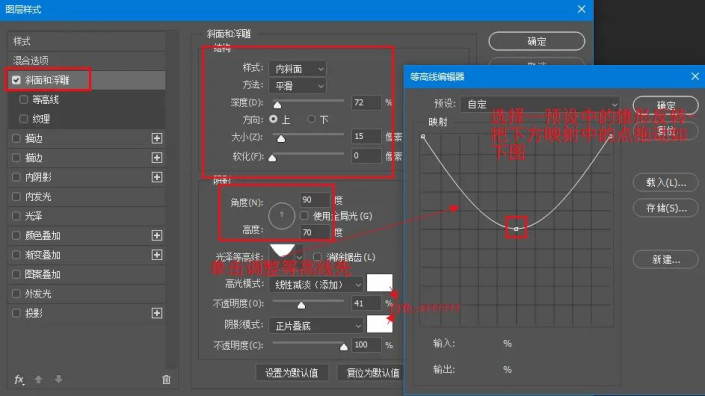Move effect up with the up arrow icon
Screen dimensions: 705x396
tap(39, 379)
